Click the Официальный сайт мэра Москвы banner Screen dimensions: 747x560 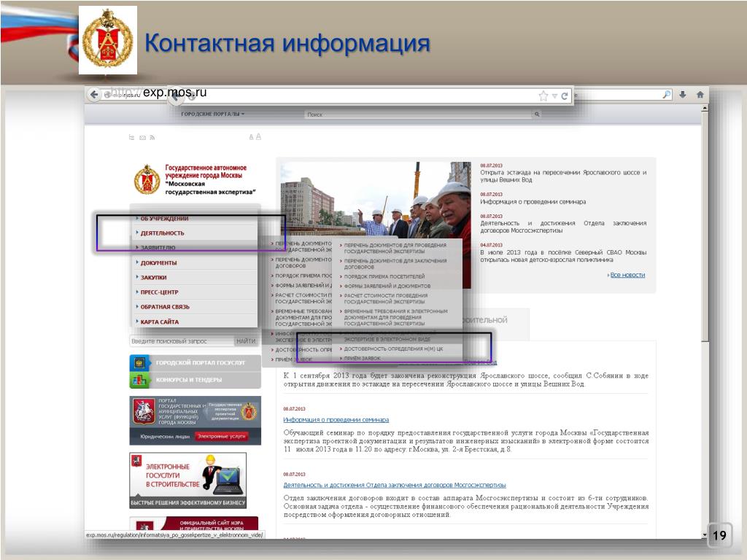pos(194,524)
